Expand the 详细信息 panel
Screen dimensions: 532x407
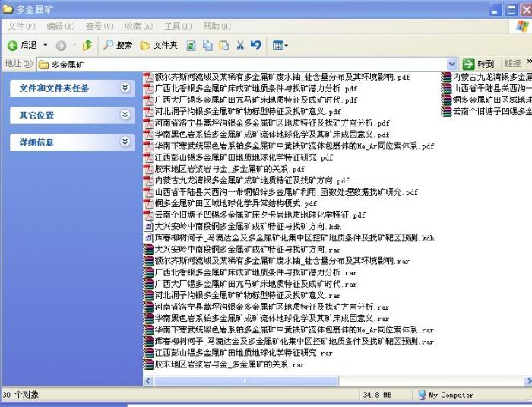coord(125,142)
